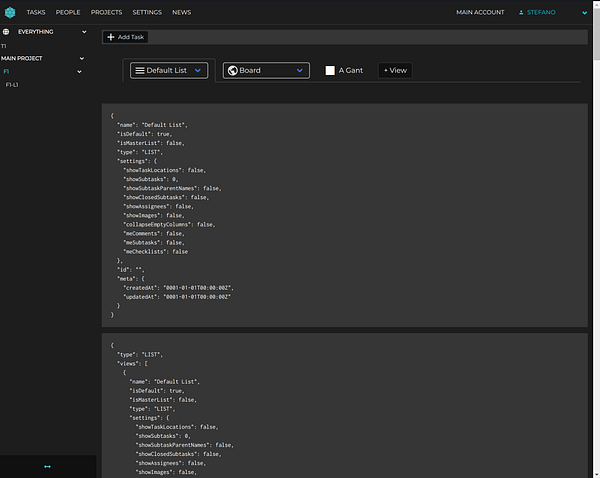The height and width of the screenshot is (478, 600).
Task: Open the Projects menu
Action: point(106,12)
